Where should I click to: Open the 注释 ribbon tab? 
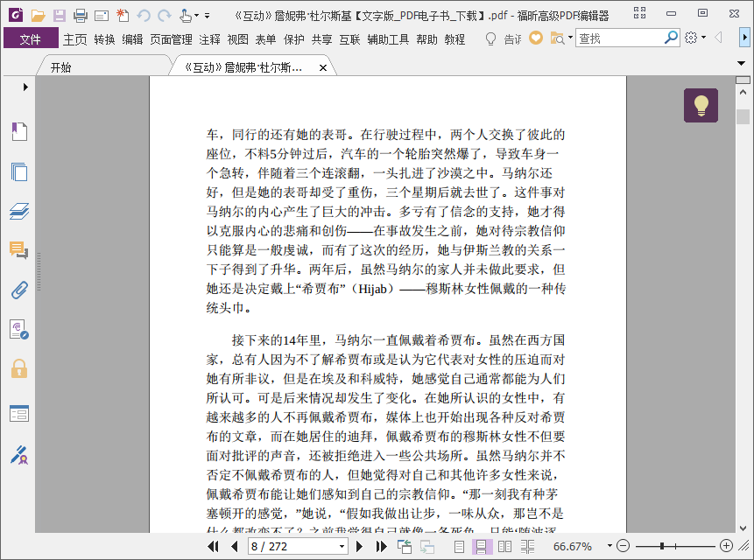(209, 38)
